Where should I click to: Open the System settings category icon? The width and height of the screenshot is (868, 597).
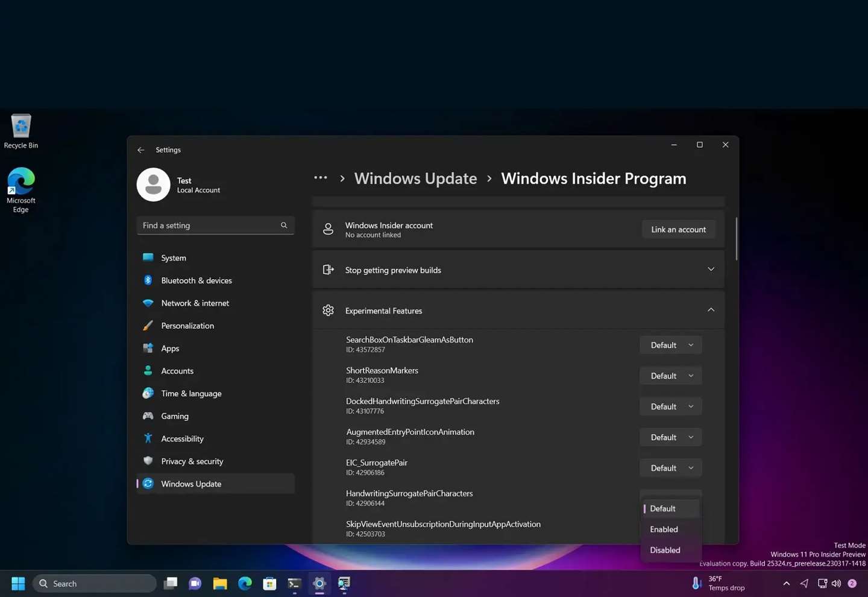[x=148, y=257]
